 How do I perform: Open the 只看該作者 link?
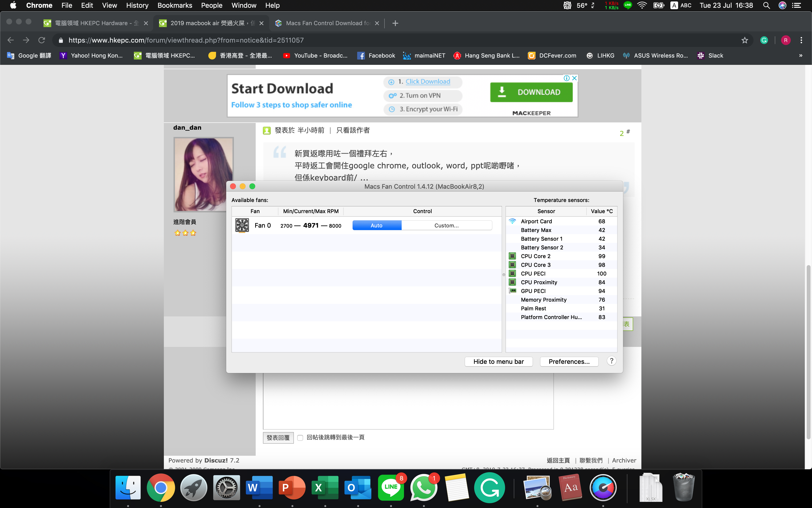353,130
